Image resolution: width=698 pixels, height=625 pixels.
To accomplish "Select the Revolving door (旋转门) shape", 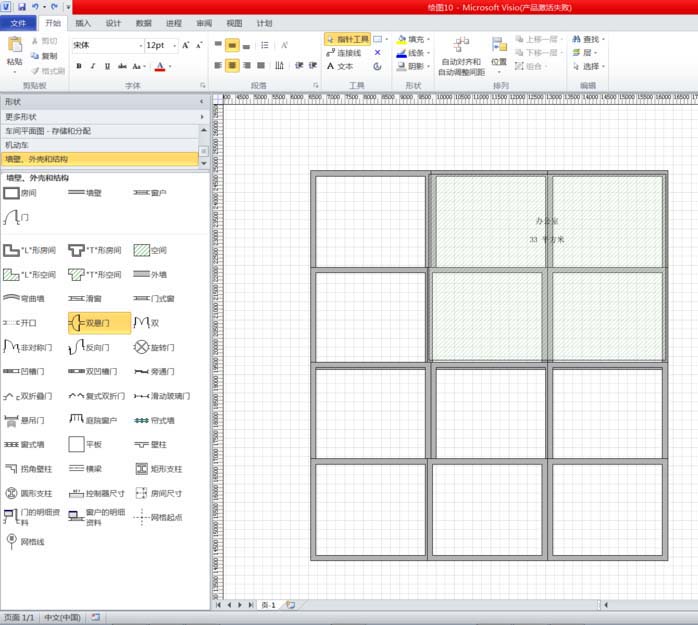I will point(154,347).
